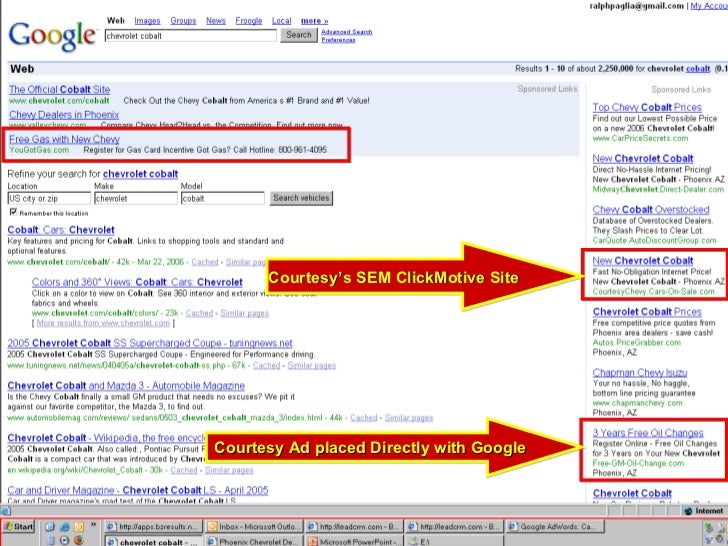Open the E:\ folder taskbar button
This screenshot has width=728, height=546.
(x=454, y=541)
